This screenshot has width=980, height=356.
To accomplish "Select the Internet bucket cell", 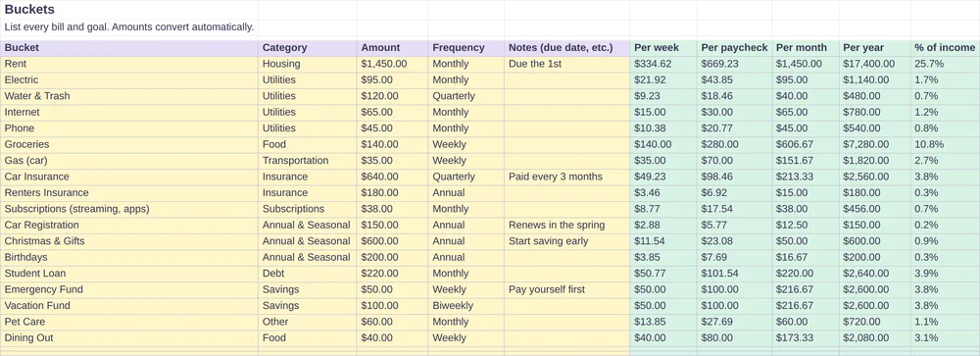I will 128,113.
